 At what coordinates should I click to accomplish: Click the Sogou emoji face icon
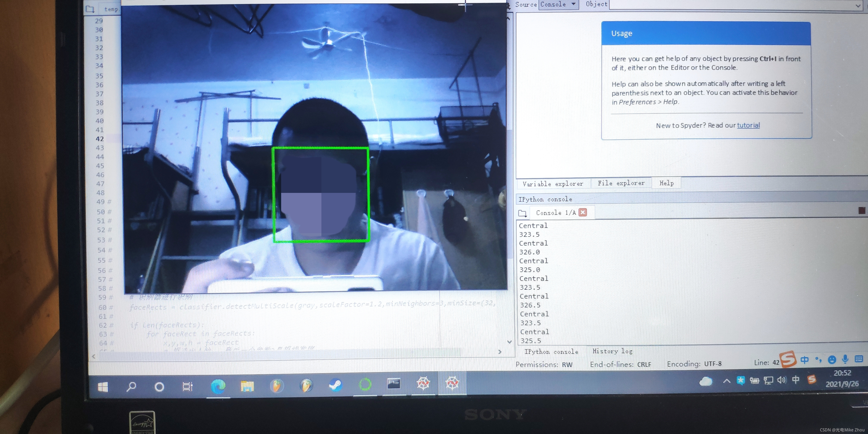click(832, 360)
